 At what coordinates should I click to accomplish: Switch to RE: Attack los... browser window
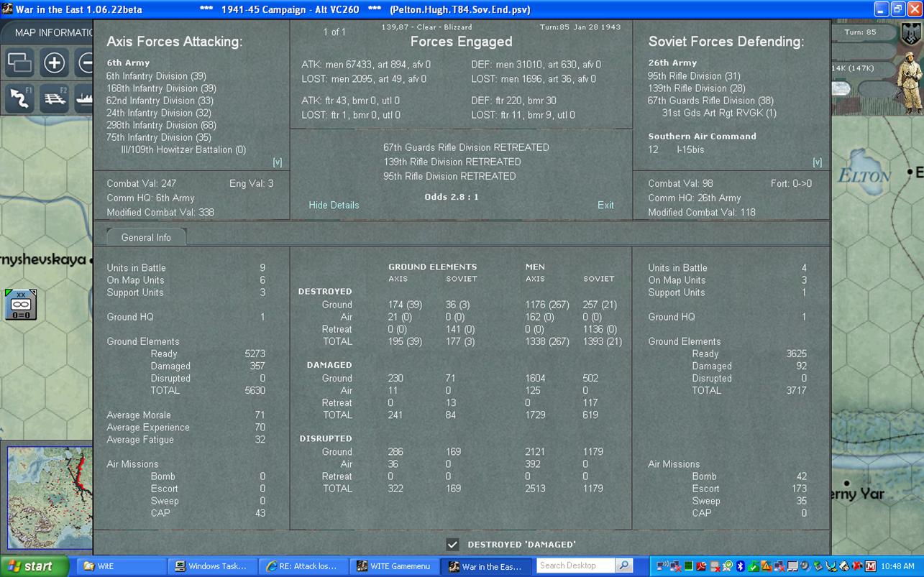(303, 566)
